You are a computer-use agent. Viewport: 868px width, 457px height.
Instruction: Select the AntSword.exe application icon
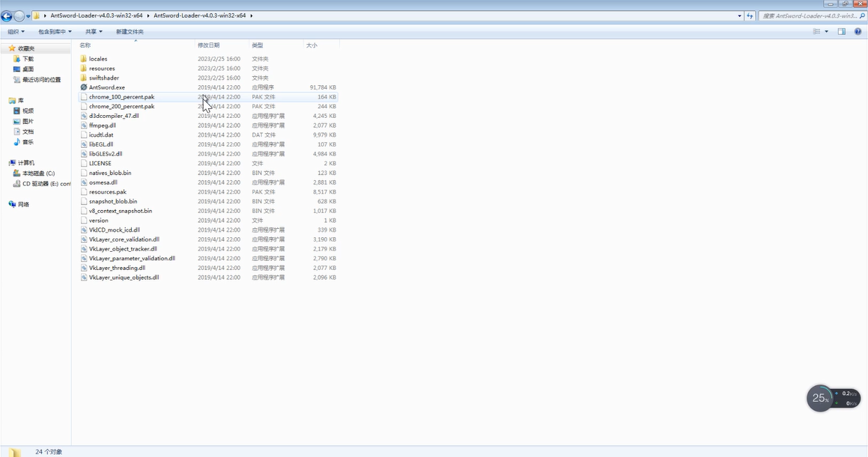(84, 87)
